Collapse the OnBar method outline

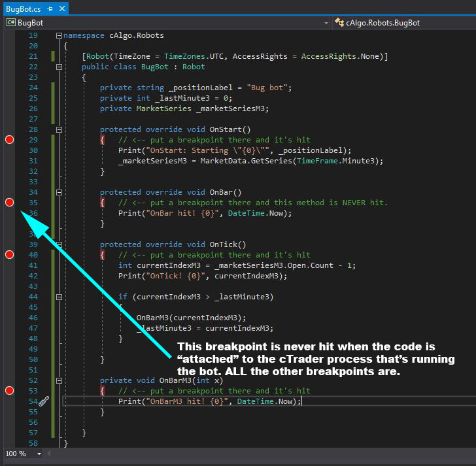(59, 192)
